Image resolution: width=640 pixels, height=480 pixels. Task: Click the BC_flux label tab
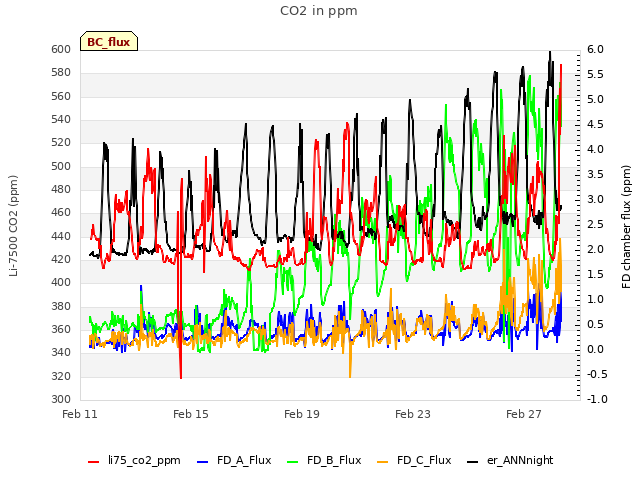point(109,41)
